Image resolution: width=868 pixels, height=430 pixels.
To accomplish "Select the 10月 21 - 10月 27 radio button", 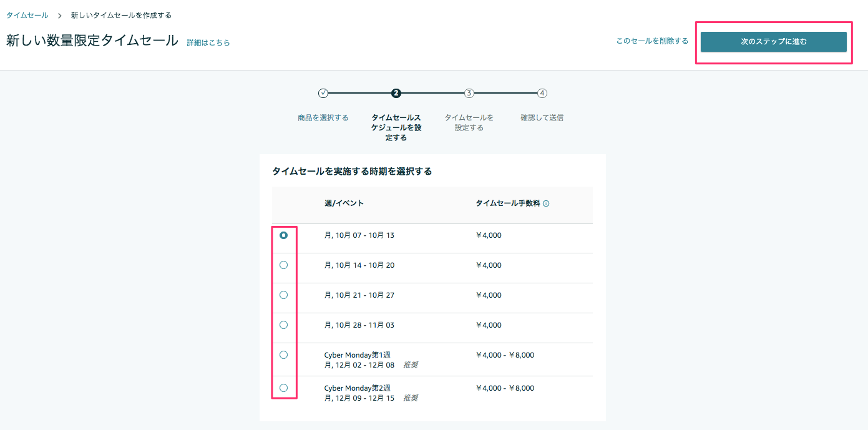I will (283, 295).
